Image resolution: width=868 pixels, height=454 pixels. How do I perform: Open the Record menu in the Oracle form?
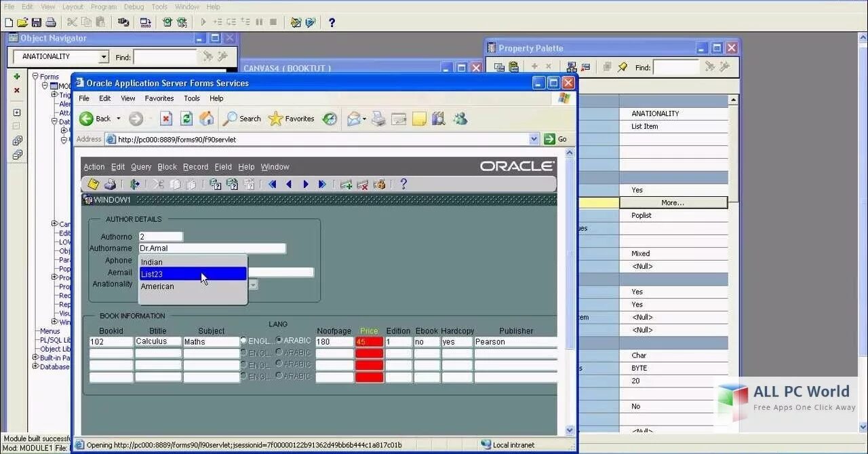[195, 167]
